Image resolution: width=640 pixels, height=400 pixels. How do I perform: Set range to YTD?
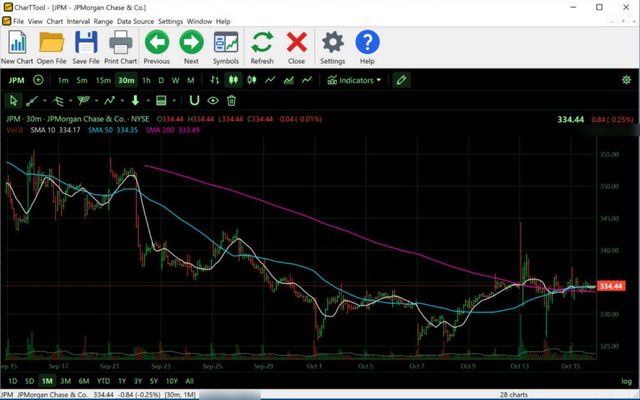coord(103,381)
